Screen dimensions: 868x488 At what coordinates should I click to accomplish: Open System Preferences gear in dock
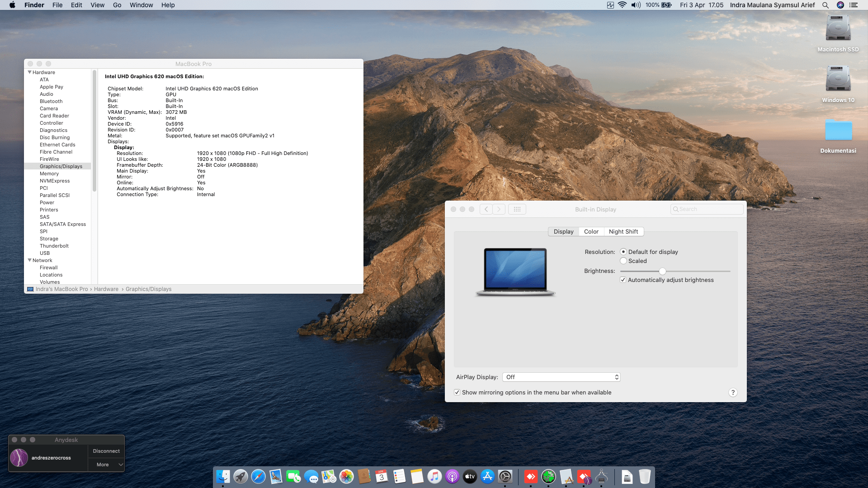[x=505, y=476]
